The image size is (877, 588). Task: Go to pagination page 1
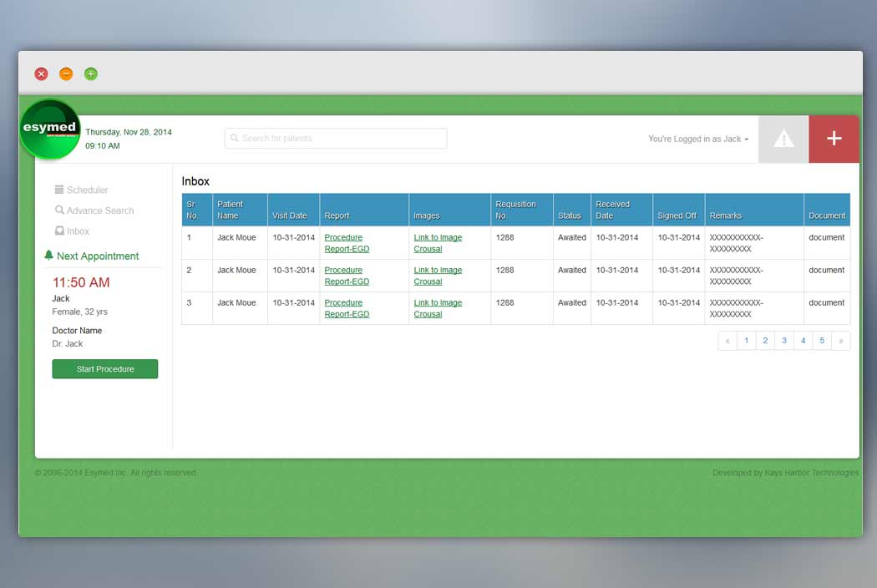pos(747,341)
